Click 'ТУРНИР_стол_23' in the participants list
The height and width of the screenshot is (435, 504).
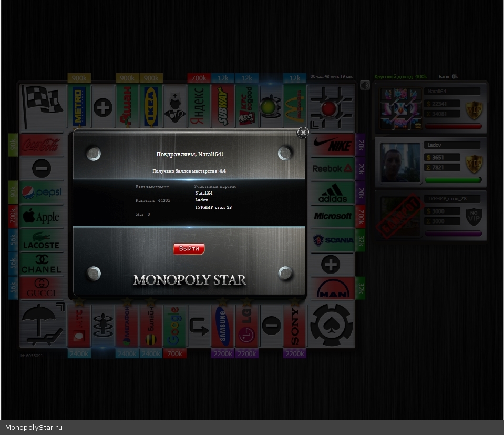coord(213,207)
